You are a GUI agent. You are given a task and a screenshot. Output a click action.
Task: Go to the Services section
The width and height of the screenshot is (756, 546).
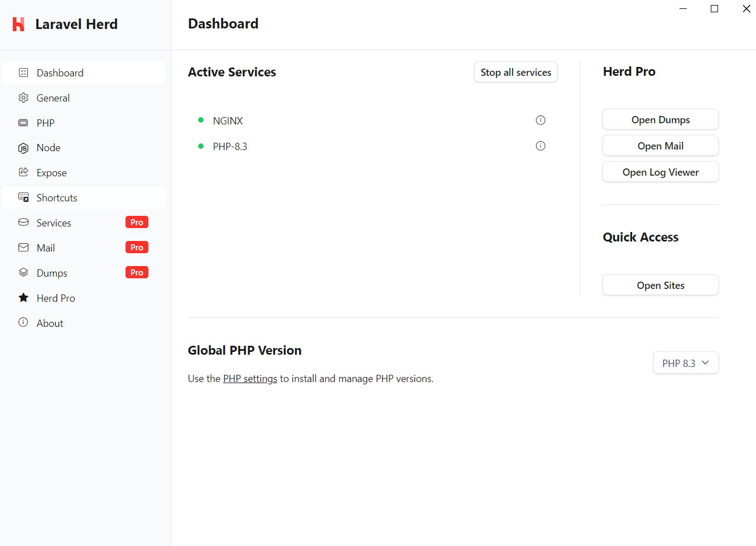[x=54, y=223]
